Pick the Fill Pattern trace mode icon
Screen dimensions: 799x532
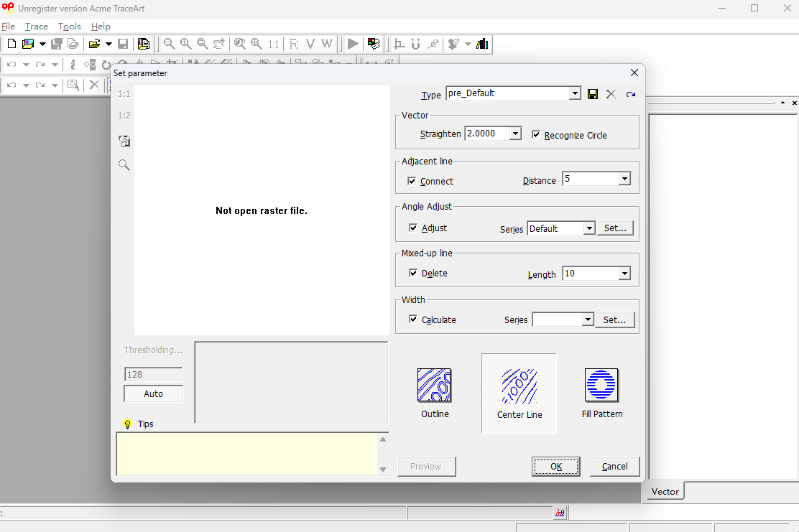click(601, 386)
